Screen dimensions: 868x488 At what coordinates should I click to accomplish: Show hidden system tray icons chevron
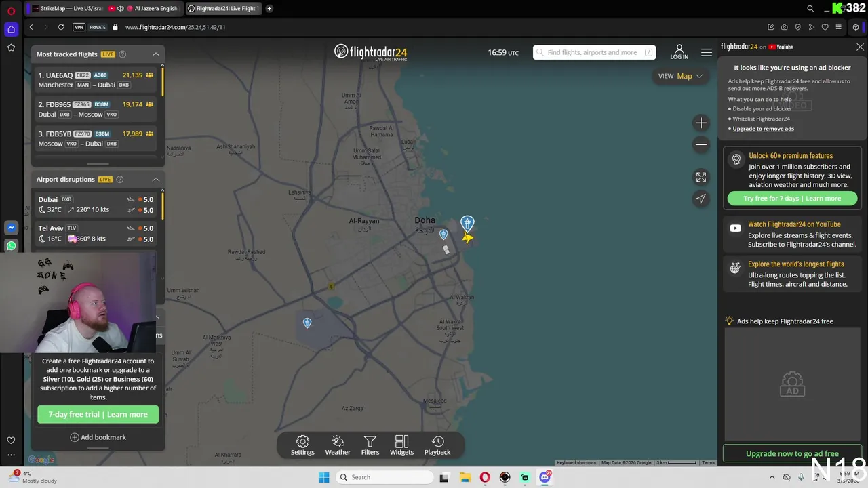[x=772, y=477]
